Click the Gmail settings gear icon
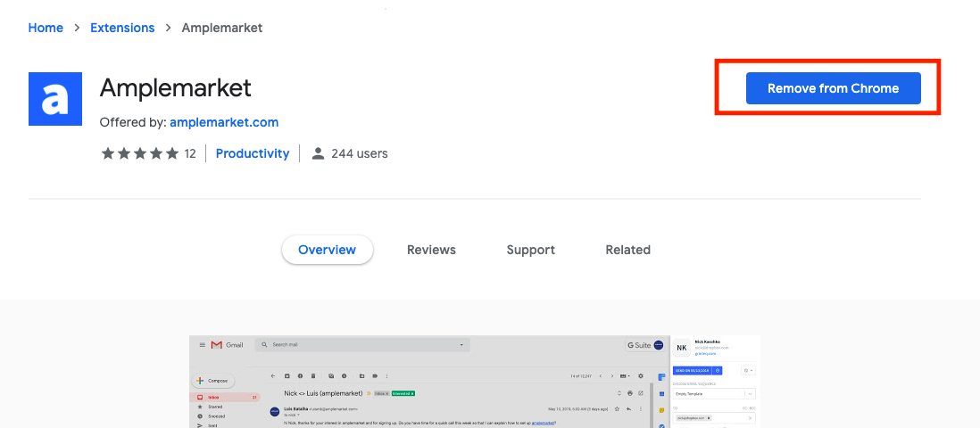The height and width of the screenshot is (428, 980). pyautogui.click(x=641, y=376)
